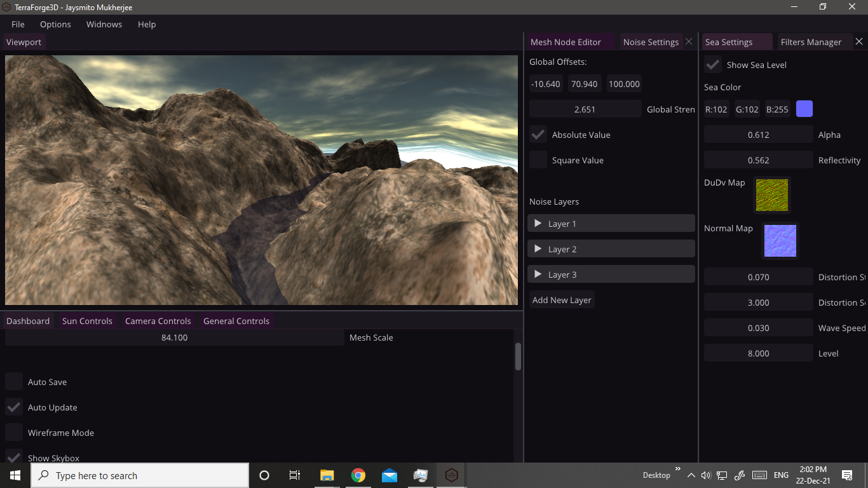Click the Cortana circle icon on taskbar

click(264, 475)
